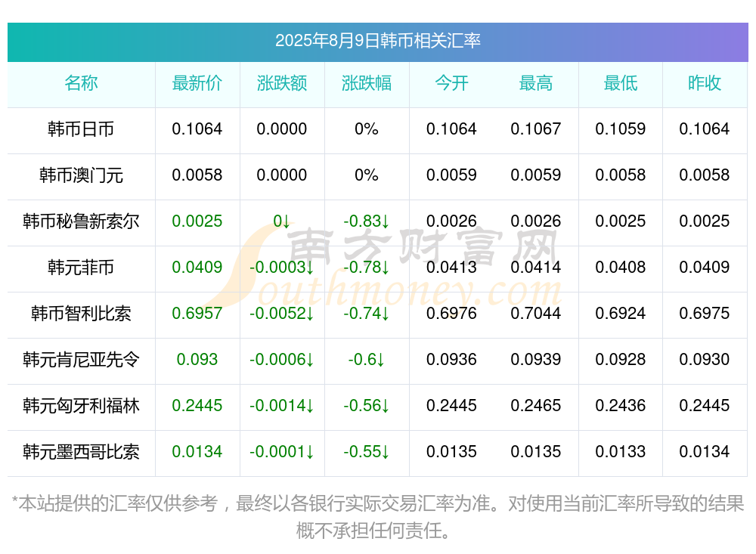Click the 涨跌额 column header
The height and width of the screenshot is (554, 756).
pyautogui.click(x=282, y=83)
